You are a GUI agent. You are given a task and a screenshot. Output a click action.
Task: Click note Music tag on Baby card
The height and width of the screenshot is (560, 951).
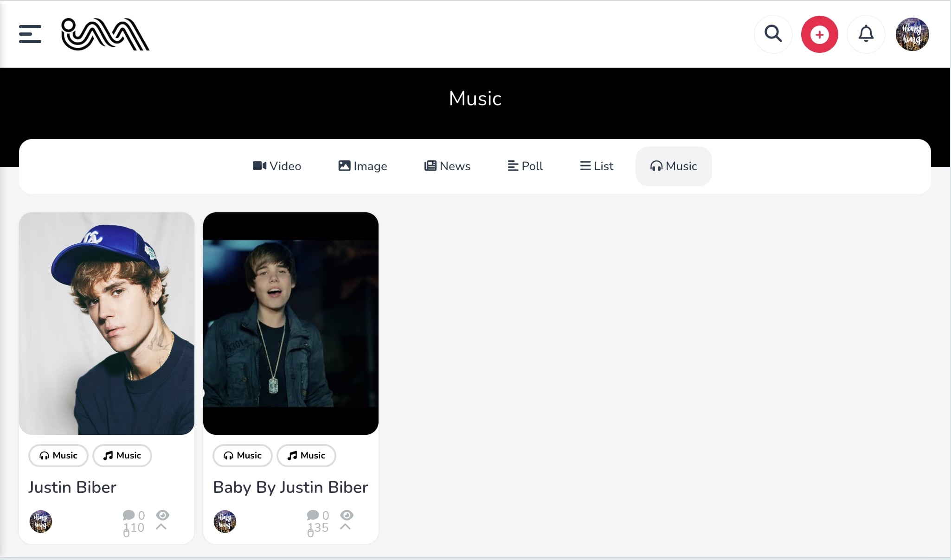coord(306,456)
